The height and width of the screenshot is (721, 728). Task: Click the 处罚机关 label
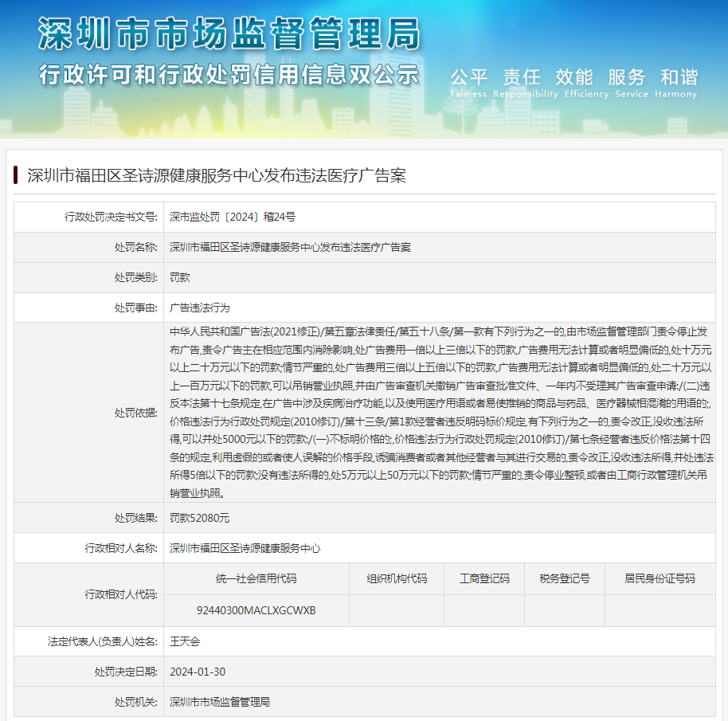point(136,702)
